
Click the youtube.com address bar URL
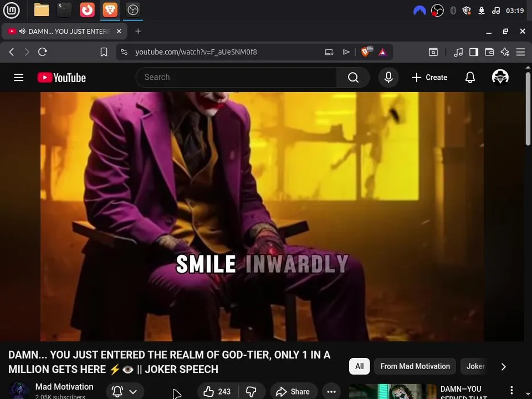coord(196,52)
